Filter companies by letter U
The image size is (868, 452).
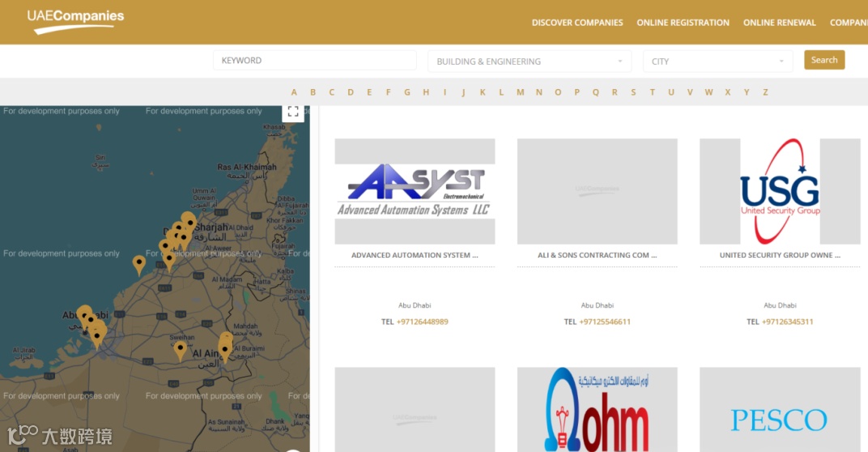[x=671, y=92]
